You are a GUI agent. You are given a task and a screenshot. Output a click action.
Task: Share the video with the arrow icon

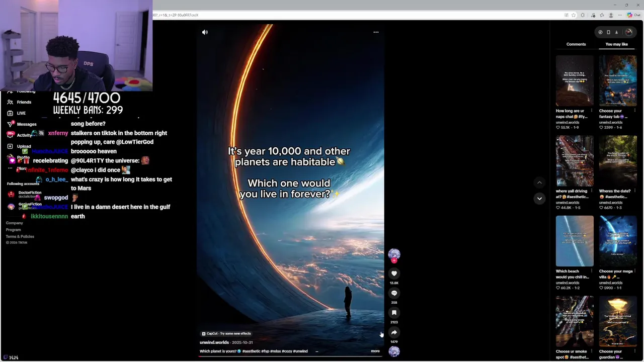pyautogui.click(x=394, y=332)
